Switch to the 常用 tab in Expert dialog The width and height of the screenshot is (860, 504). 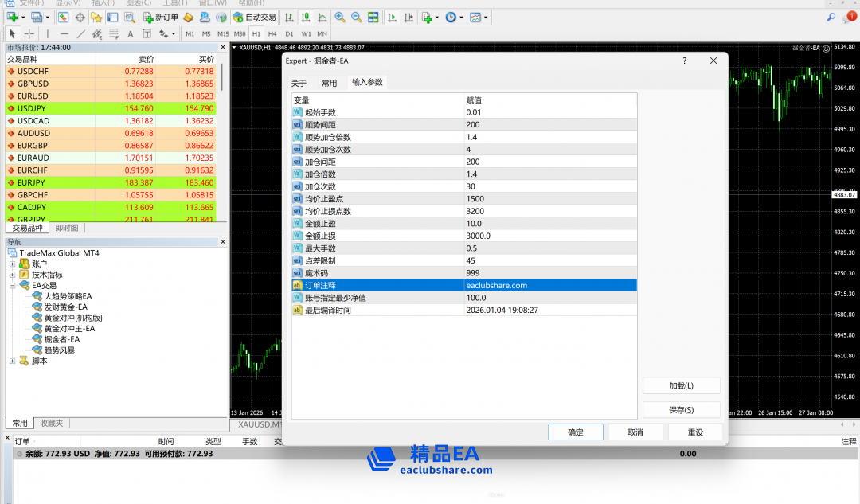329,83
